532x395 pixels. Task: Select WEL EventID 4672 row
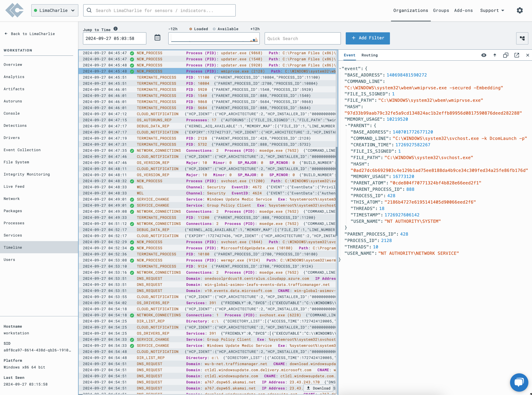207,187
